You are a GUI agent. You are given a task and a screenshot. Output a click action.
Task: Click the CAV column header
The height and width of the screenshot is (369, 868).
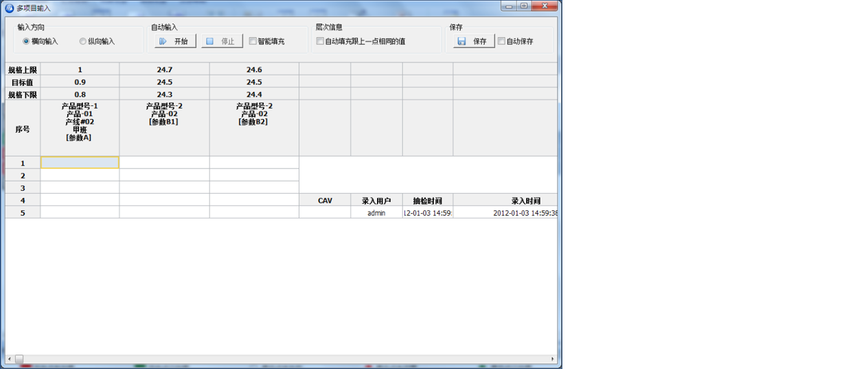pyautogui.click(x=325, y=201)
